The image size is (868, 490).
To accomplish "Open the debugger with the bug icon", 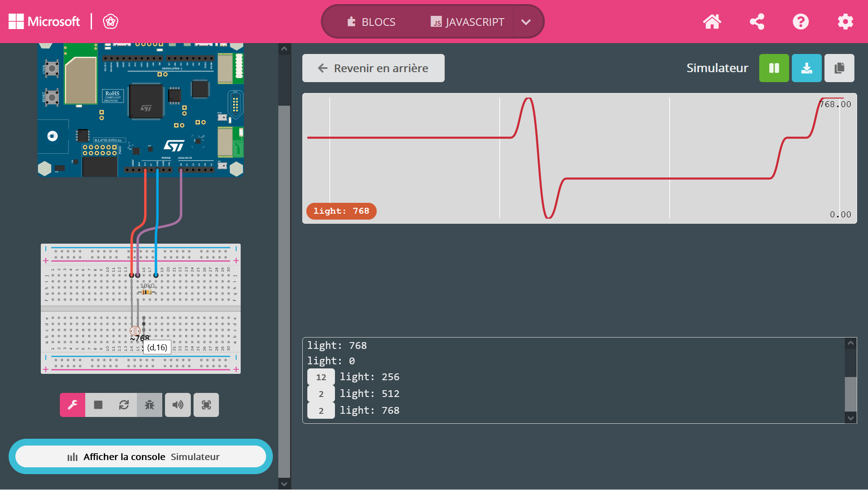I will coord(149,405).
